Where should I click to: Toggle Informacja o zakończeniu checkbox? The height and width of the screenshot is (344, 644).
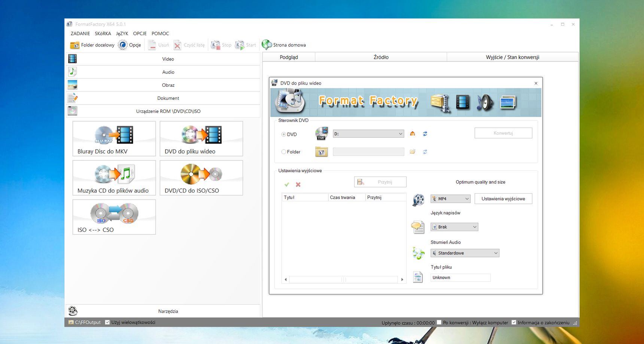[x=514, y=322]
